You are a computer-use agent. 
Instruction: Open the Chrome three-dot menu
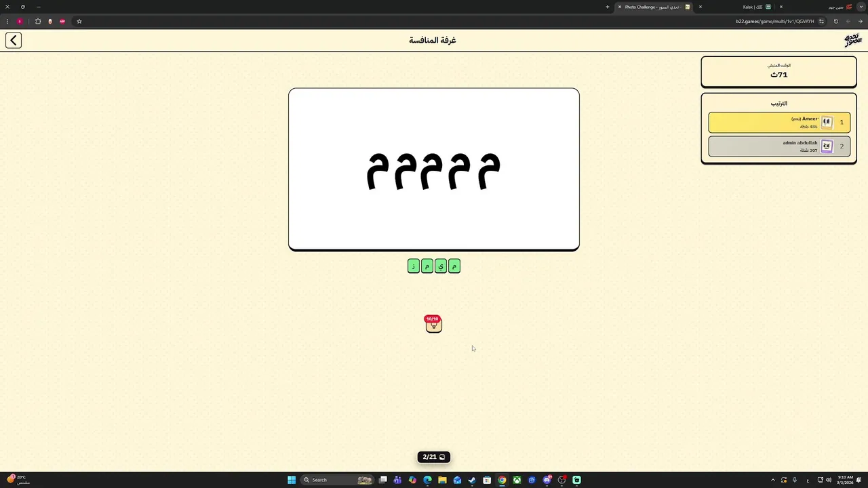7,21
